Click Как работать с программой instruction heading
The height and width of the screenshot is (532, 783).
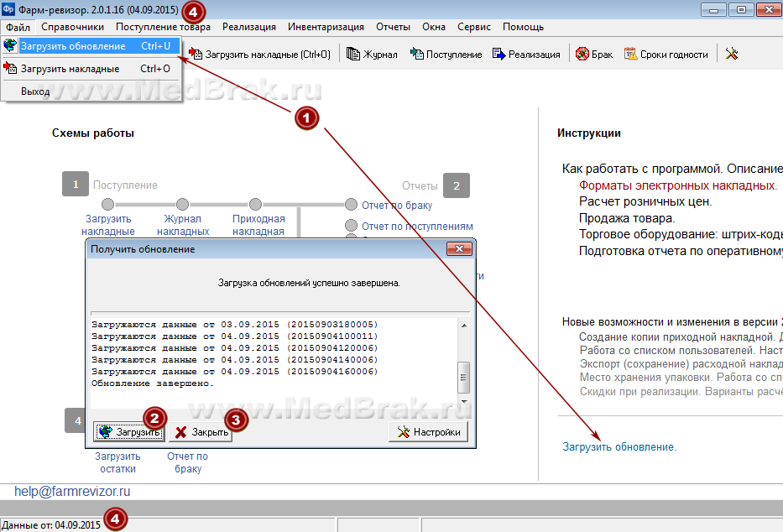(x=672, y=169)
